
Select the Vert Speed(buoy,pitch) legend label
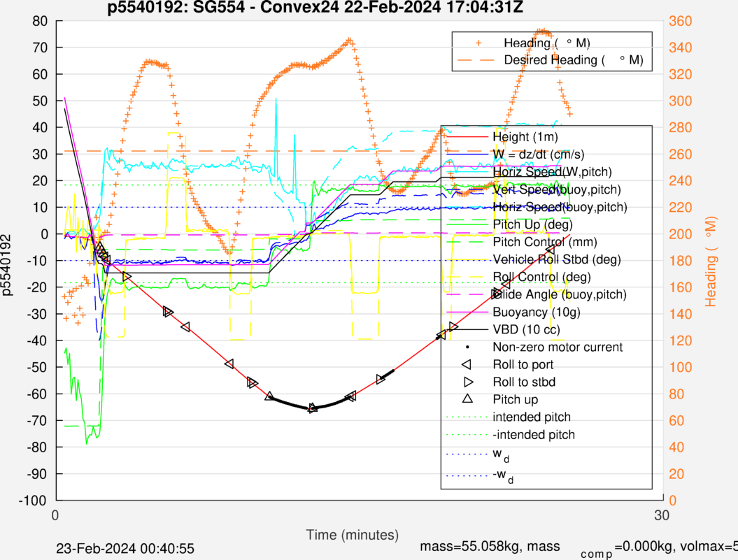(557, 189)
